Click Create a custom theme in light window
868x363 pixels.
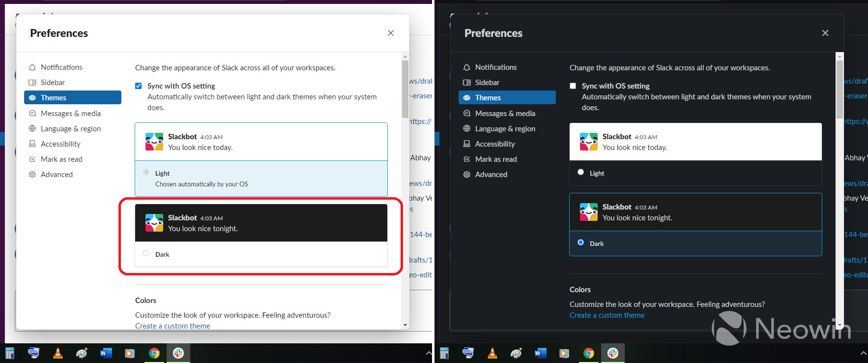[173, 326]
